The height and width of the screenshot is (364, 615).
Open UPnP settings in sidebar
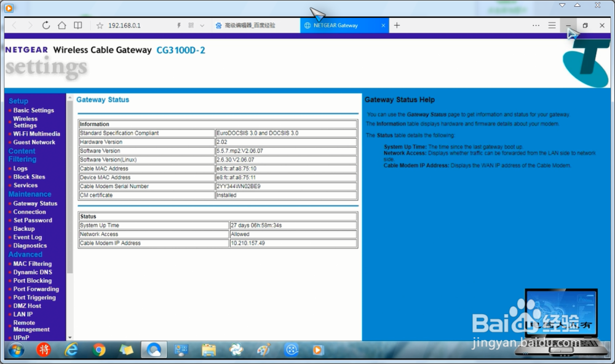(x=21, y=338)
